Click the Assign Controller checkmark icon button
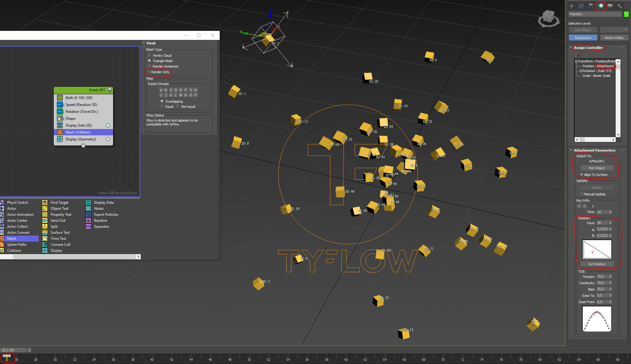 pyautogui.click(x=578, y=55)
